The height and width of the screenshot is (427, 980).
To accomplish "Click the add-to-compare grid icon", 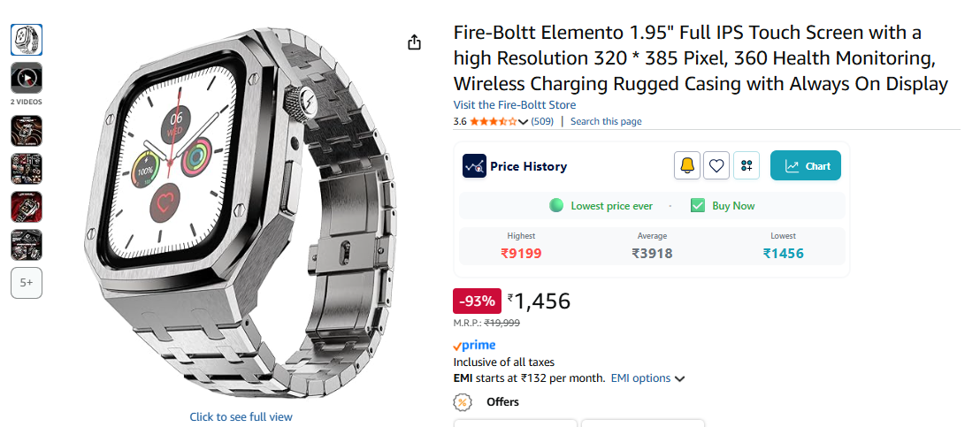I will point(746,165).
